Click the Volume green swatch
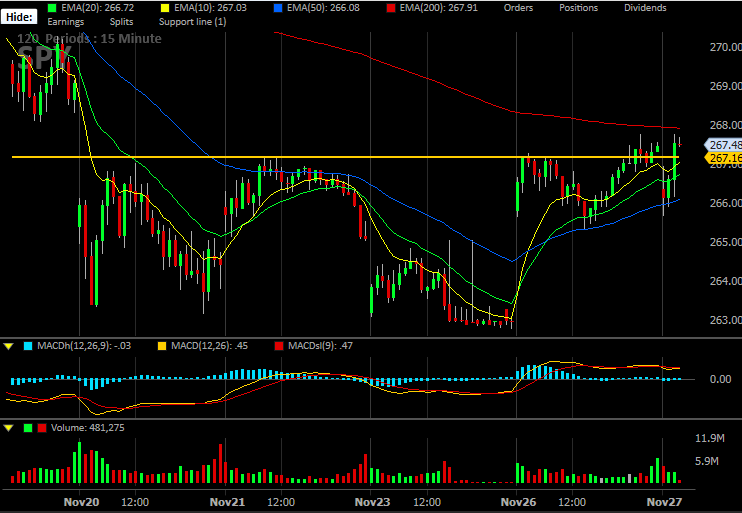This screenshot has height=513, width=742. coord(28,428)
